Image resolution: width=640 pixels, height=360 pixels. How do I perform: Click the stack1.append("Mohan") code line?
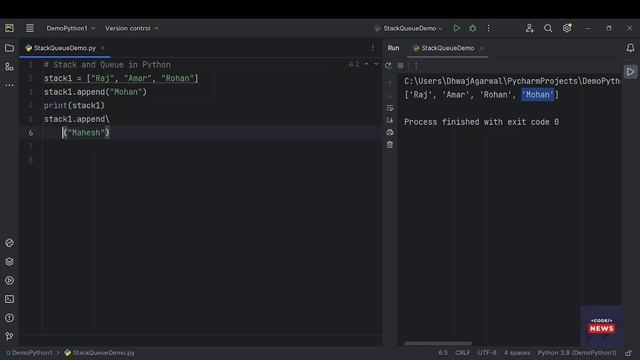pos(95,92)
